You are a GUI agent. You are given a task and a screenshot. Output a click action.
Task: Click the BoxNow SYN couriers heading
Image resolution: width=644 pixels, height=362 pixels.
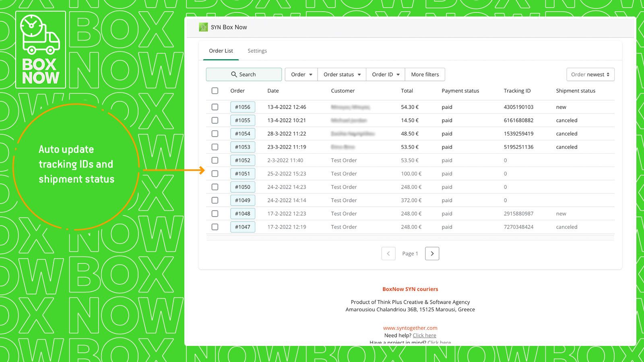coord(410,289)
